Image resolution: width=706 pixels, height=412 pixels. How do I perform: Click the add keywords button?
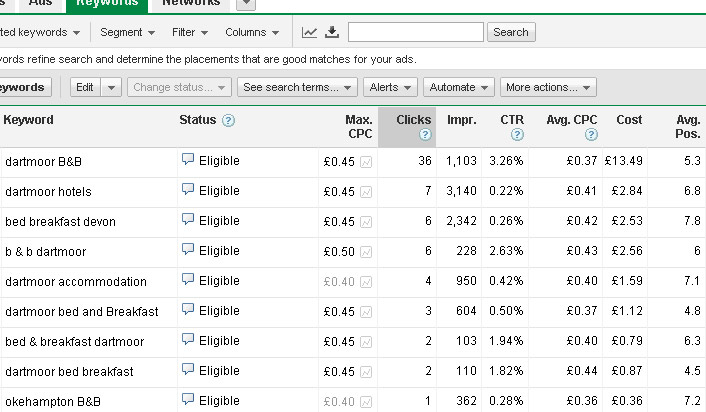tap(25, 87)
